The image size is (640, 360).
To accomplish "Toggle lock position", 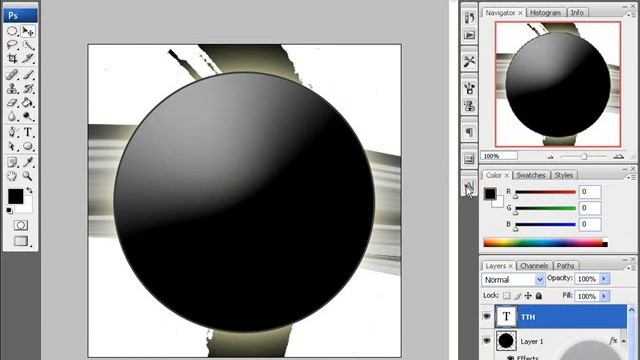I will coord(528,296).
